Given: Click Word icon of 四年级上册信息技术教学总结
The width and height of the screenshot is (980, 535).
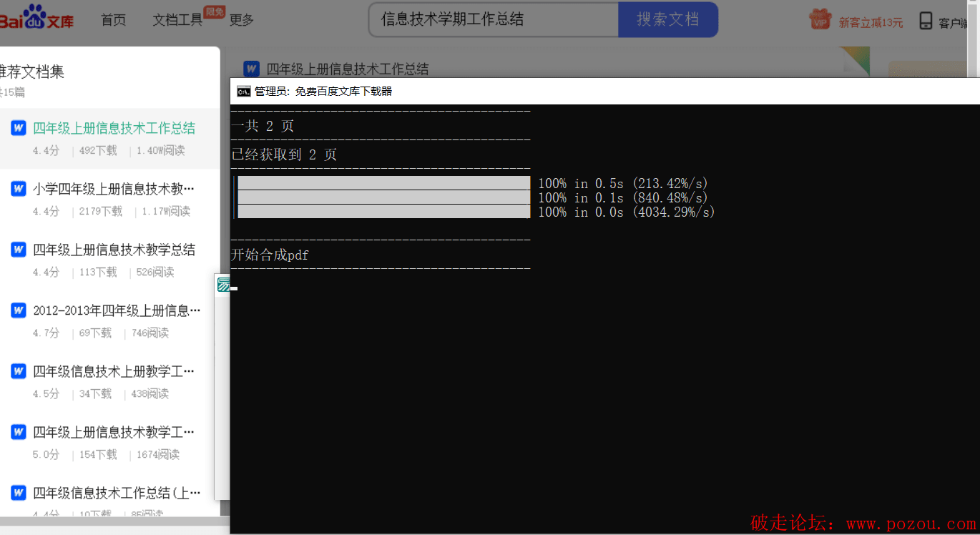Looking at the screenshot, I should pyautogui.click(x=19, y=250).
